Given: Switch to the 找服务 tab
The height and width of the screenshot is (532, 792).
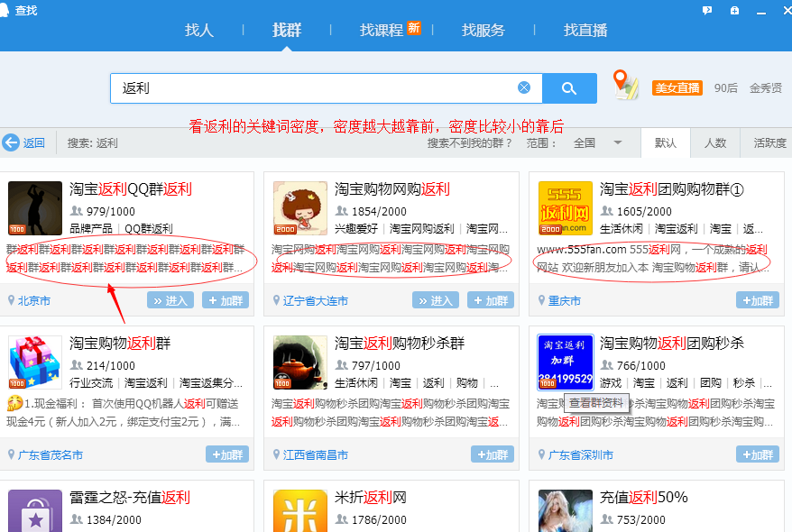Looking at the screenshot, I should click(483, 31).
